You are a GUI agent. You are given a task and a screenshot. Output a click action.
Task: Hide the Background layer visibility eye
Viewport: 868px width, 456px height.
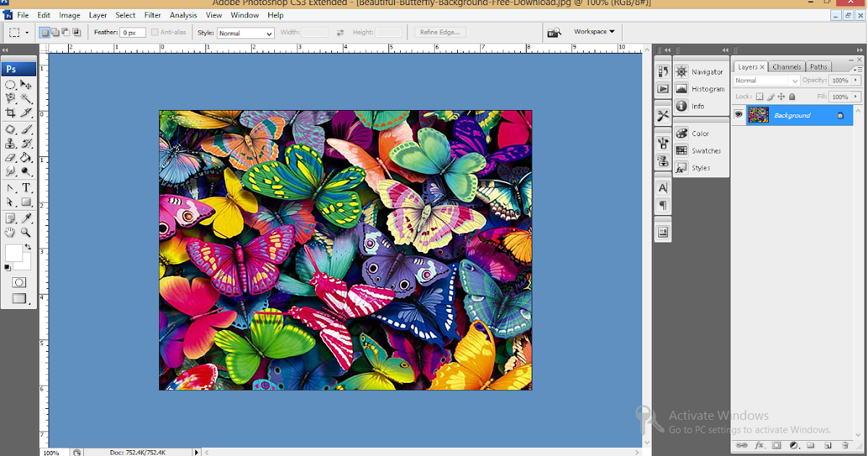pyautogui.click(x=739, y=114)
